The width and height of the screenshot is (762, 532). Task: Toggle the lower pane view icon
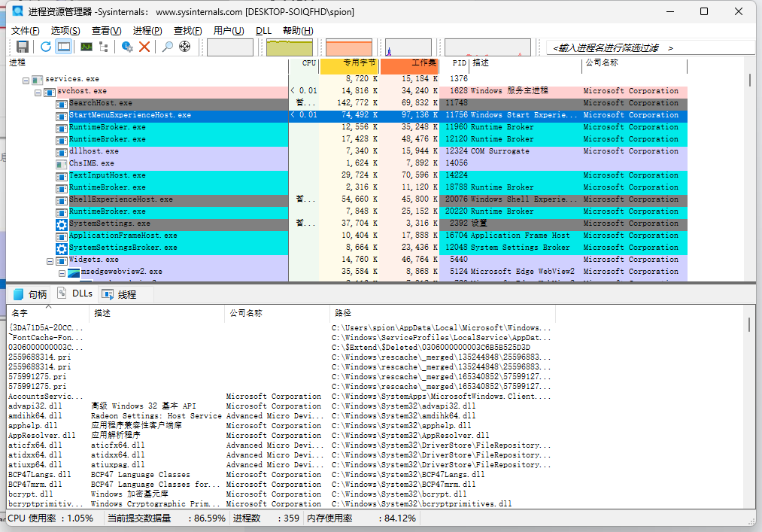(64, 47)
